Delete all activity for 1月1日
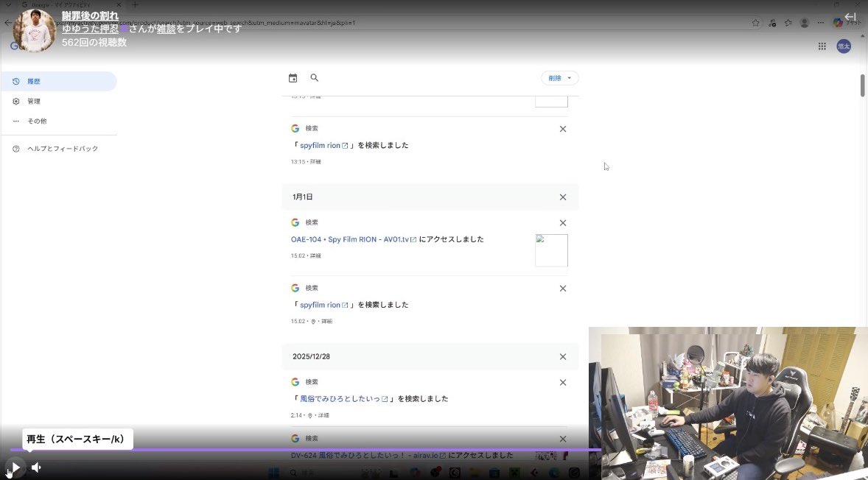The width and height of the screenshot is (868, 480). [x=563, y=197]
